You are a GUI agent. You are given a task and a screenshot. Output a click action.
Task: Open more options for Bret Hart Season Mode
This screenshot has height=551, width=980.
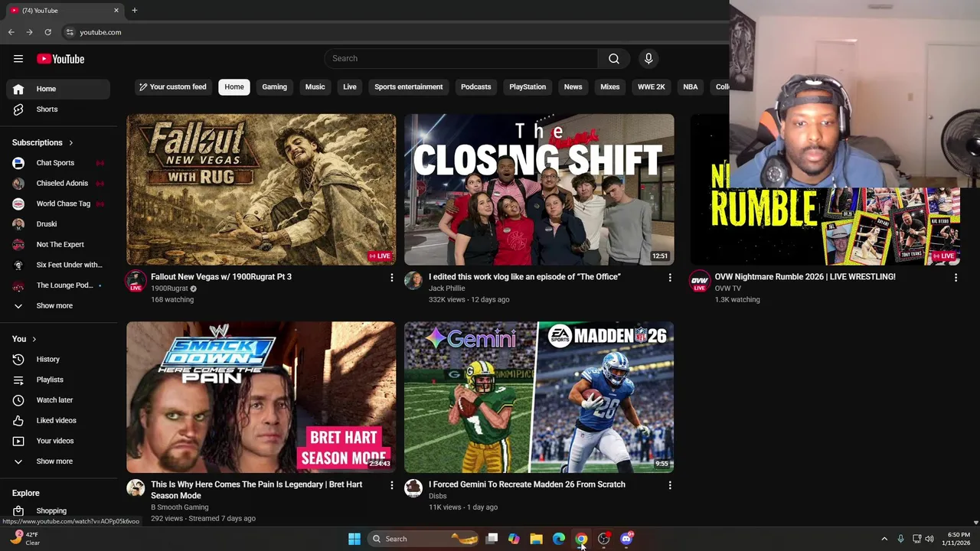(392, 485)
